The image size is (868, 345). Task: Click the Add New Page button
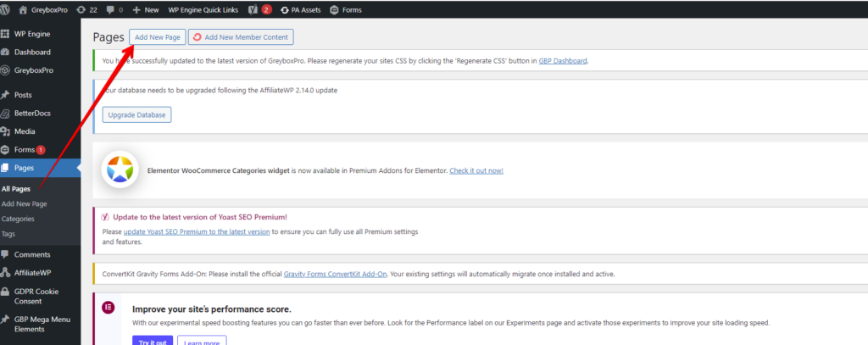point(157,37)
